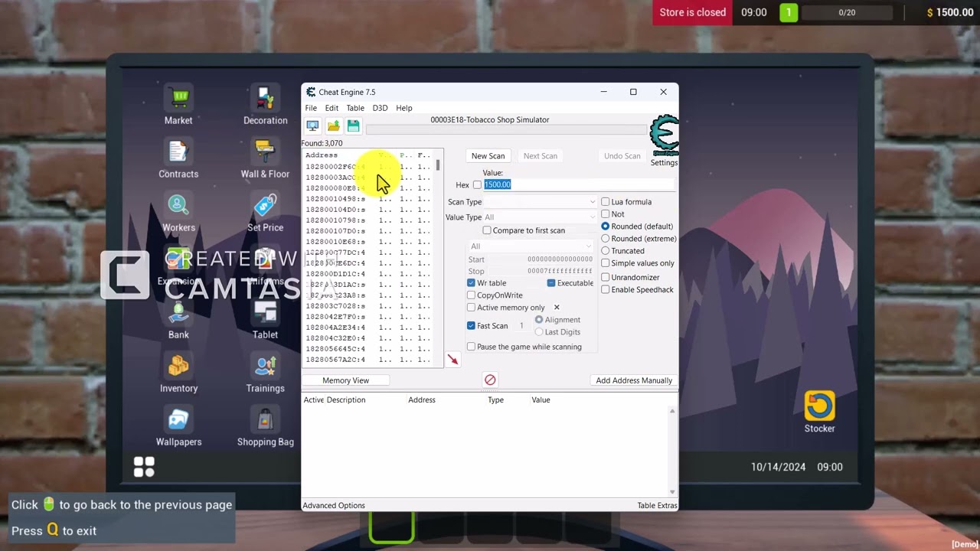Tick the Not checkbox

point(605,214)
